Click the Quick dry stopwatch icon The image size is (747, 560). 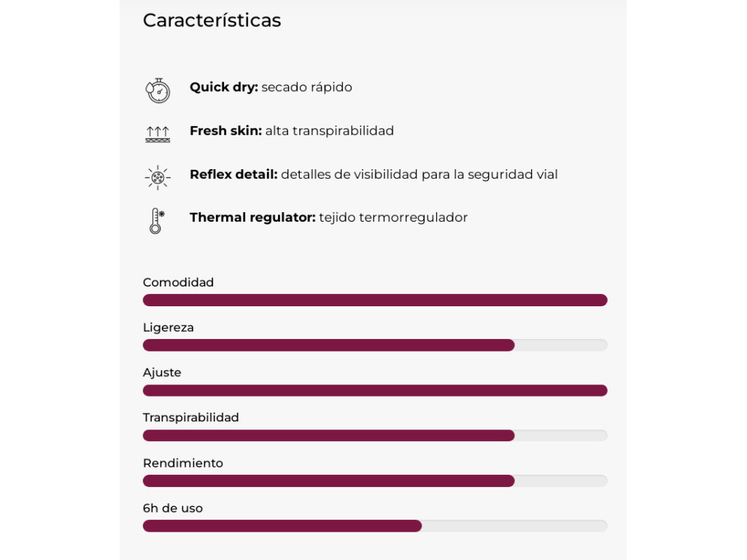(x=158, y=90)
